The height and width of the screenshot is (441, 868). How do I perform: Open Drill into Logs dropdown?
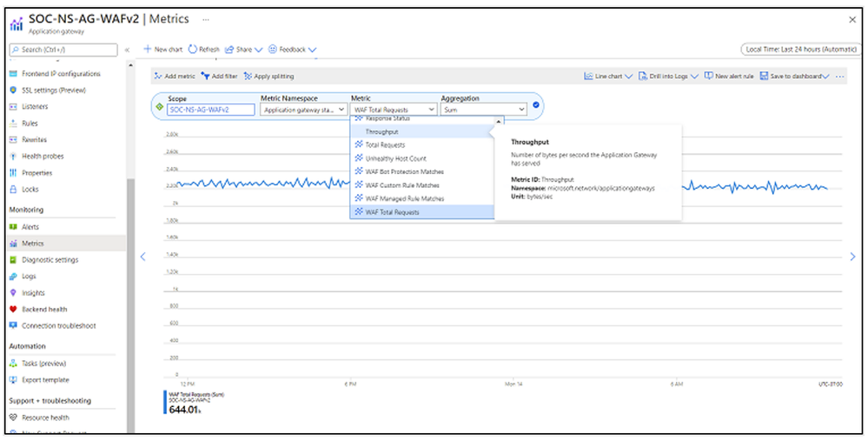coord(668,77)
